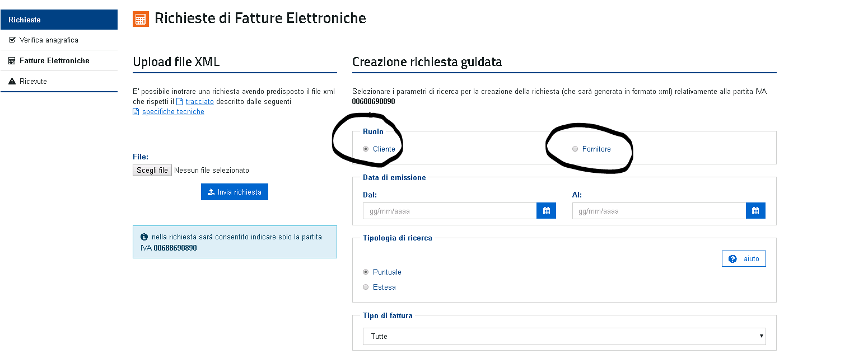Click the orange calculator header icon
The width and height of the screenshot is (868, 354).
click(141, 18)
